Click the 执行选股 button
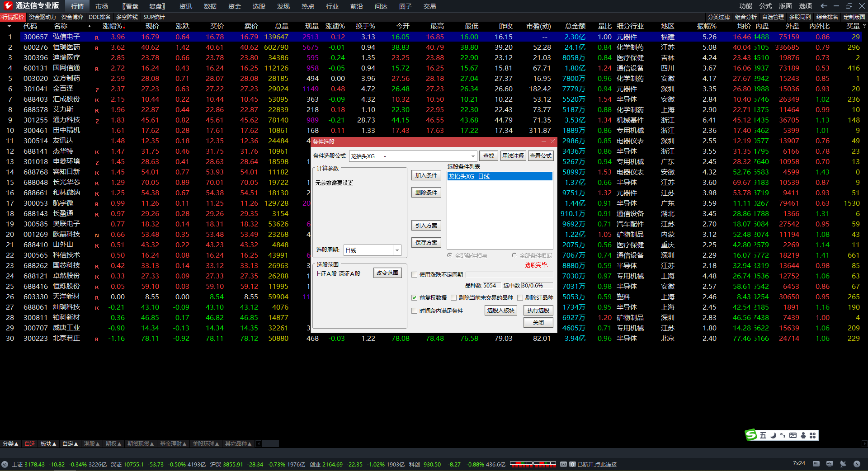Viewport: 868px width, 471px height. (x=538, y=310)
